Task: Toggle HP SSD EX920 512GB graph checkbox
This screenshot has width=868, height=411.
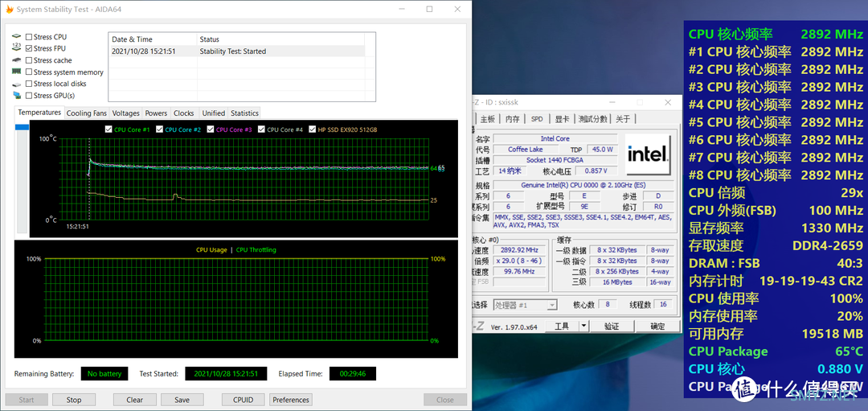Action: pos(313,129)
